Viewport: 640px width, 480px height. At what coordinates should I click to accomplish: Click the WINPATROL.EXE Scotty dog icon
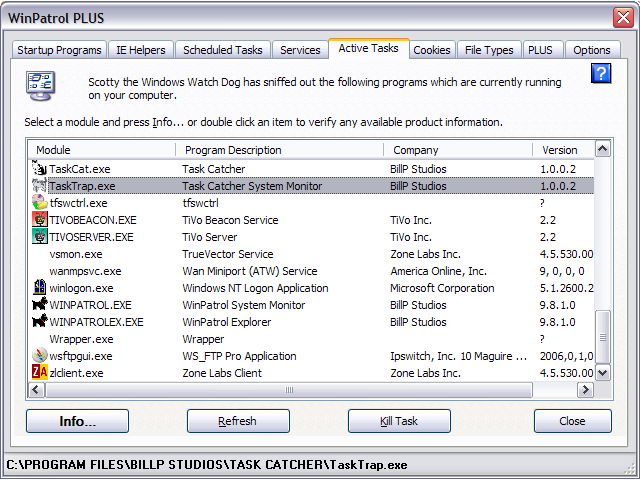(39, 305)
